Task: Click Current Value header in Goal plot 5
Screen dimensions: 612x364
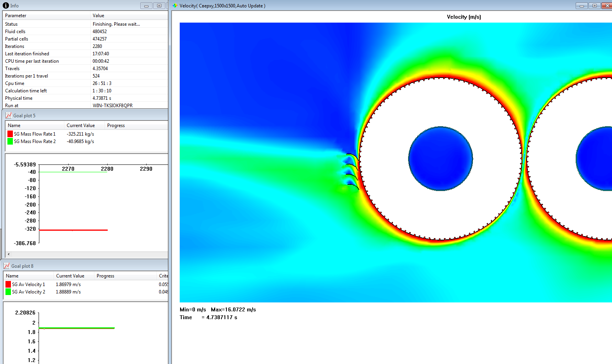Action: 81,125
